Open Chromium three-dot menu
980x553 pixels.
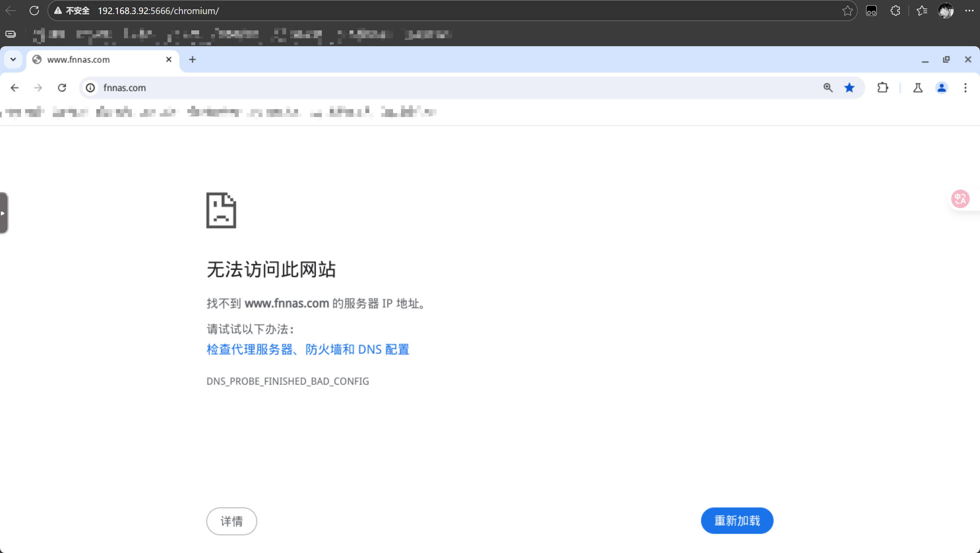point(965,88)
